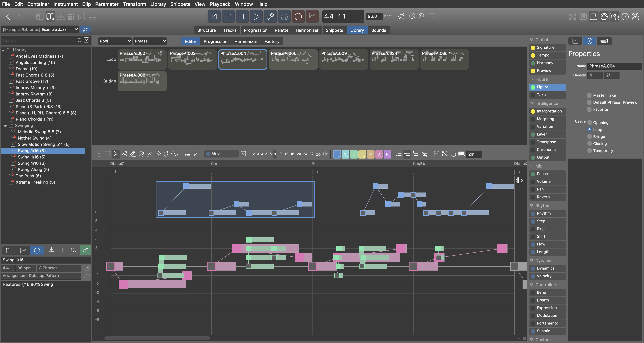
Task: Open the Pool dropdown
Action: tap(115, 41)
